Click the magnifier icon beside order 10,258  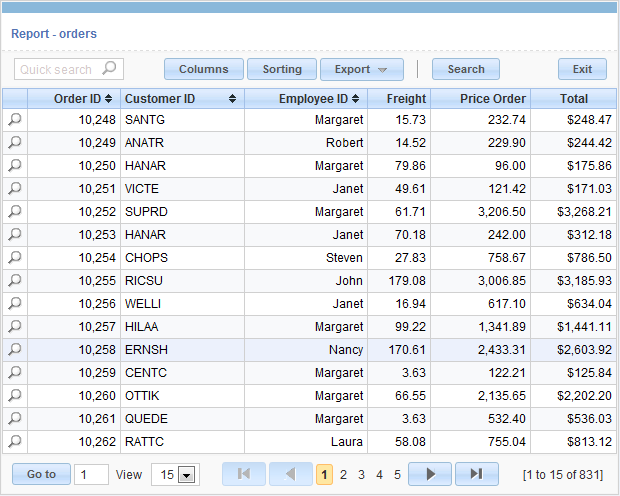tap(15, 349)
